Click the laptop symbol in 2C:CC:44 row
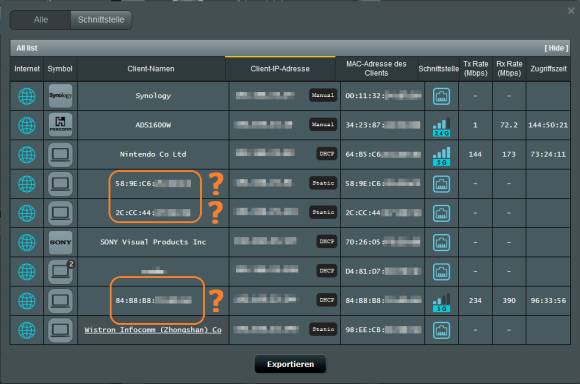 tap(60, 213)
